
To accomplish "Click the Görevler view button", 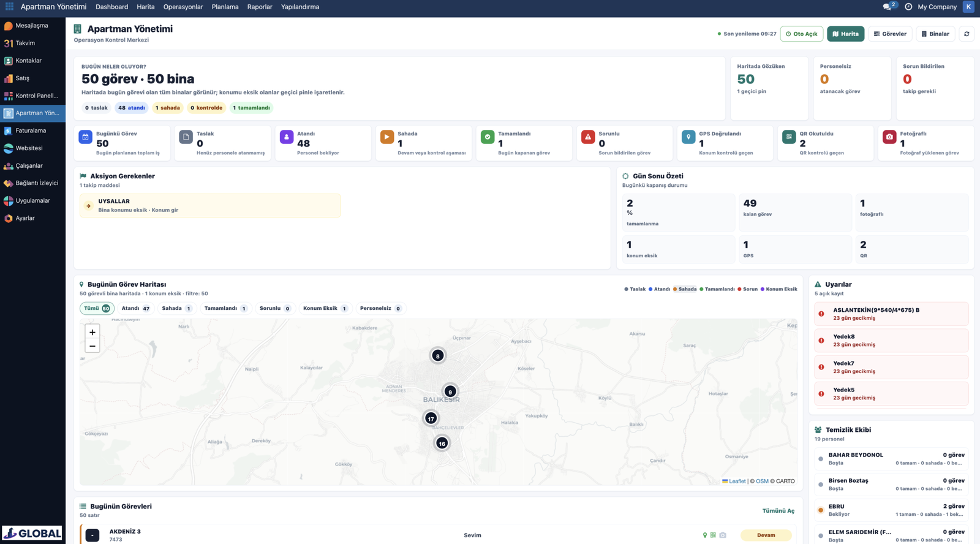I will click(890, 34).
